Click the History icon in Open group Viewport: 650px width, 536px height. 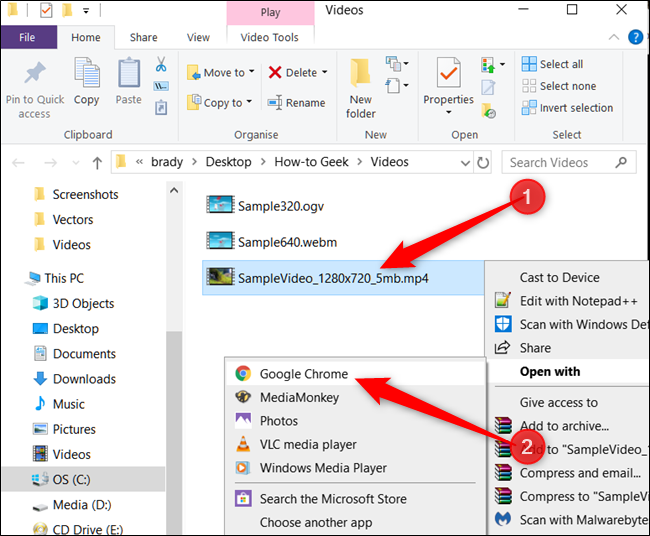pos(489,111)
